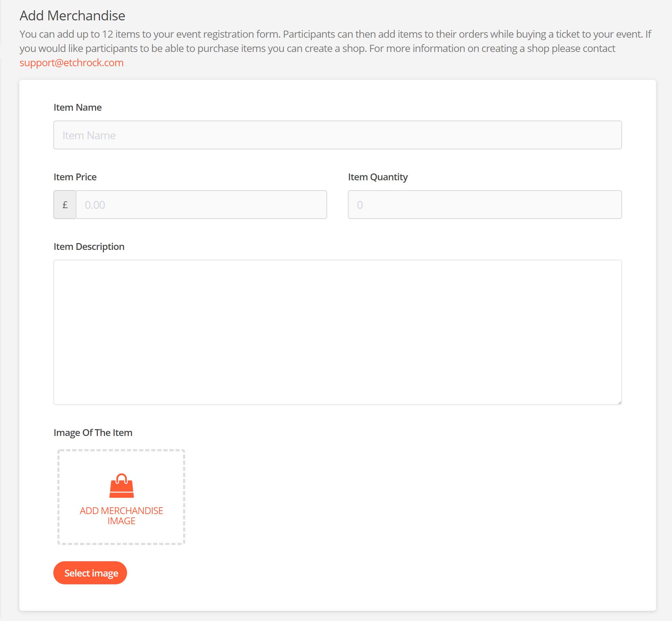Focus the Item Name text field
This screenshot has height=621, width=672.
[337, 135]
